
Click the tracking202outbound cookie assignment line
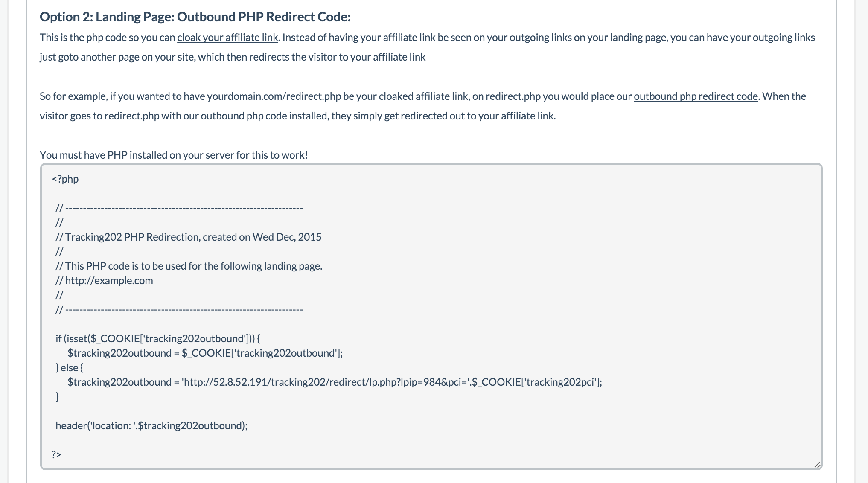tap(205, 353)
